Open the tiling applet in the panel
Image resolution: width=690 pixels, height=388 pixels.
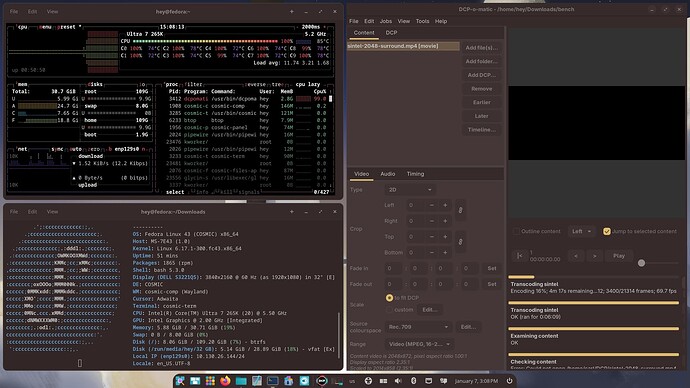click(x=383, y=381)
